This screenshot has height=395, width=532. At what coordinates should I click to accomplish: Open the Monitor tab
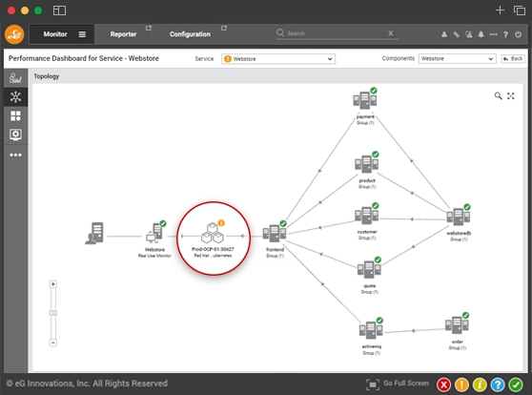click(55, 34)
